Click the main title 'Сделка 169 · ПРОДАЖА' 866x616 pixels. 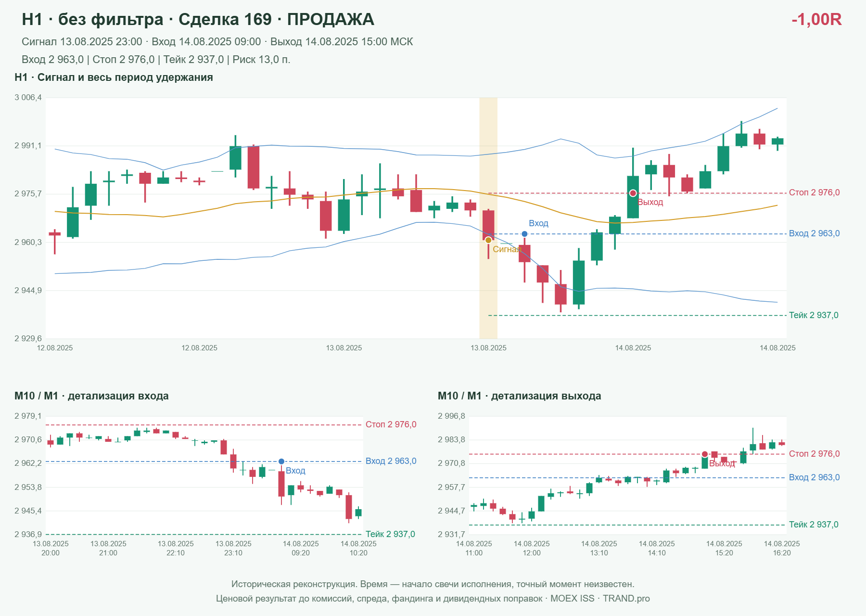276,20
